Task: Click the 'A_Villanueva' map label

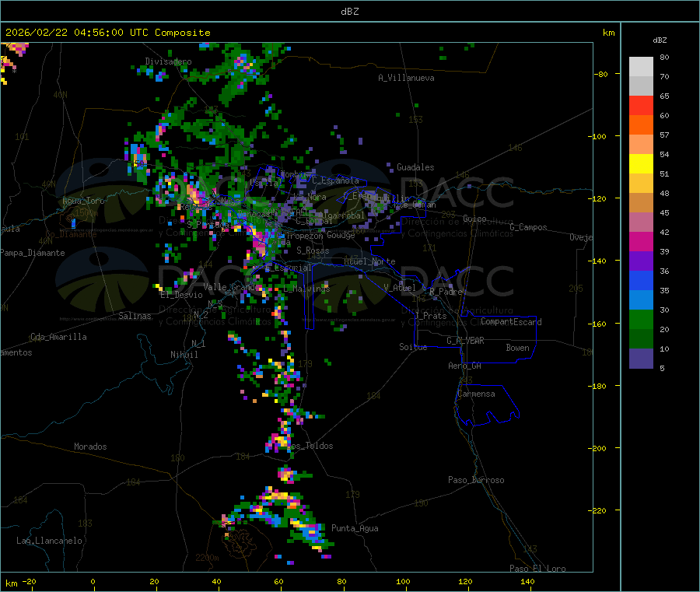Action: pyautogui.click(x=406, y=78)
